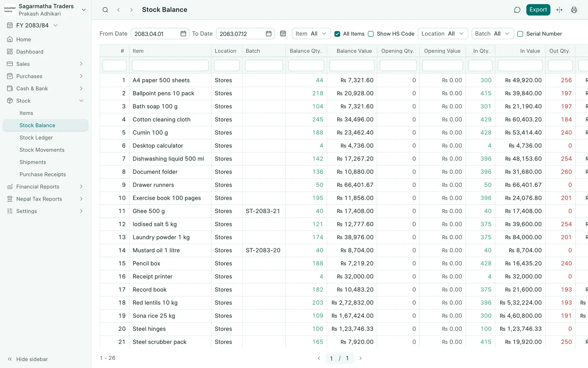This screenshot has height=368, width=588.
Task: Open the Location filter dropdown
Action: [x=443, y=34]
